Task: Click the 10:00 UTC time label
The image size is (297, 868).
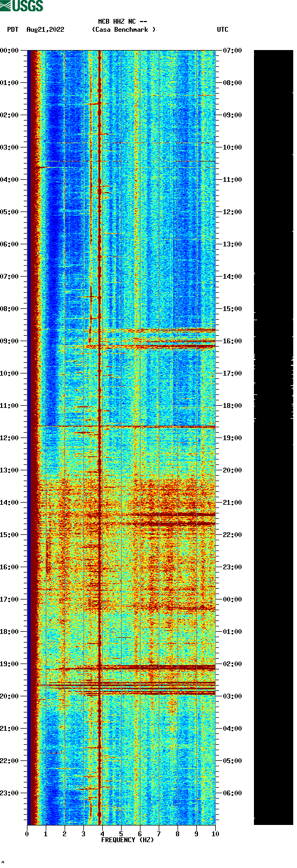Action: click(x=232, y=147)
